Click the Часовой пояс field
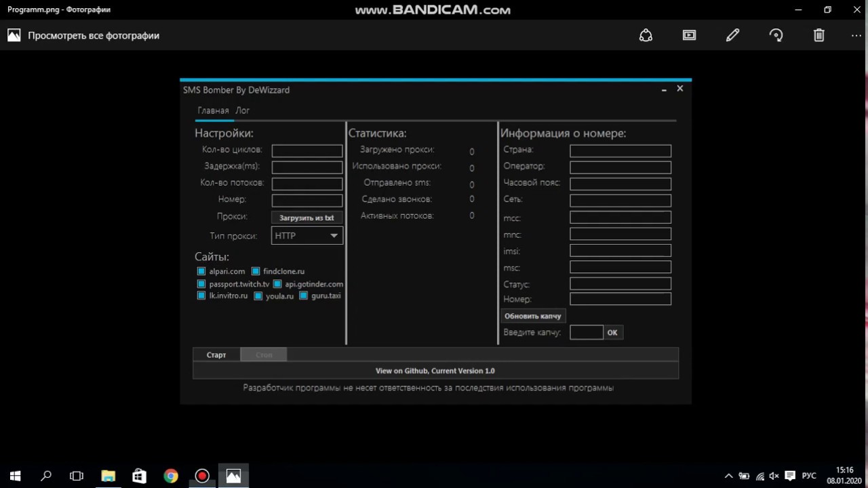 point(620,184)
